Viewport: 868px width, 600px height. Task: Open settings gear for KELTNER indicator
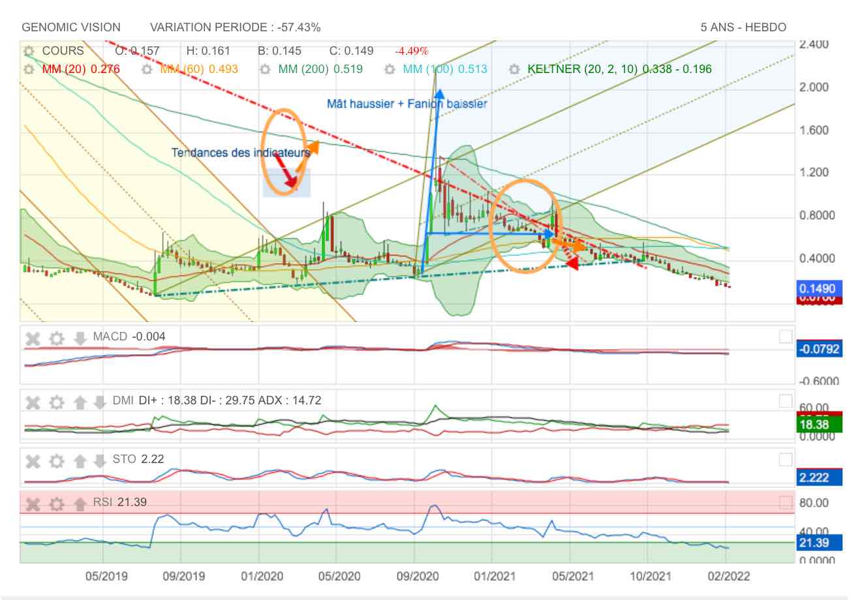tap(514, 69)
